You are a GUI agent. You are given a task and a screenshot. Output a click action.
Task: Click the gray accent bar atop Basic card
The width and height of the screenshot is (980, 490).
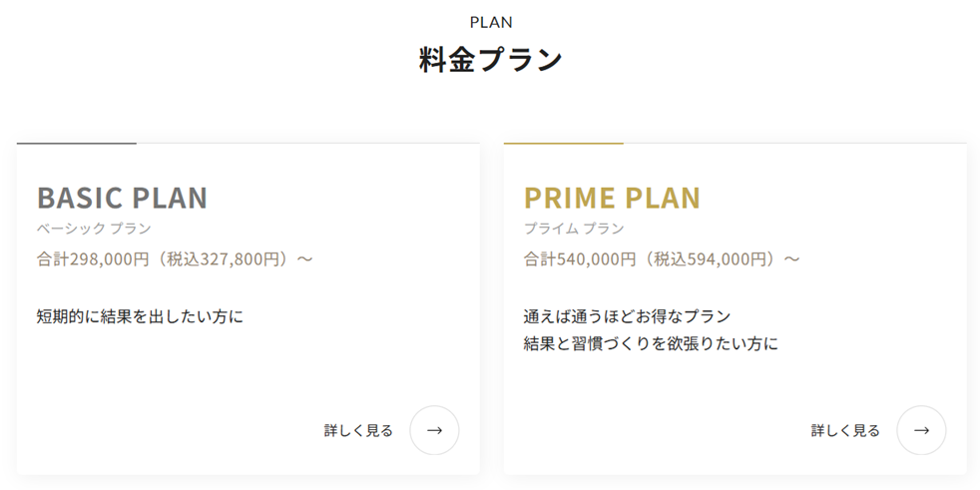click(76, 143)
